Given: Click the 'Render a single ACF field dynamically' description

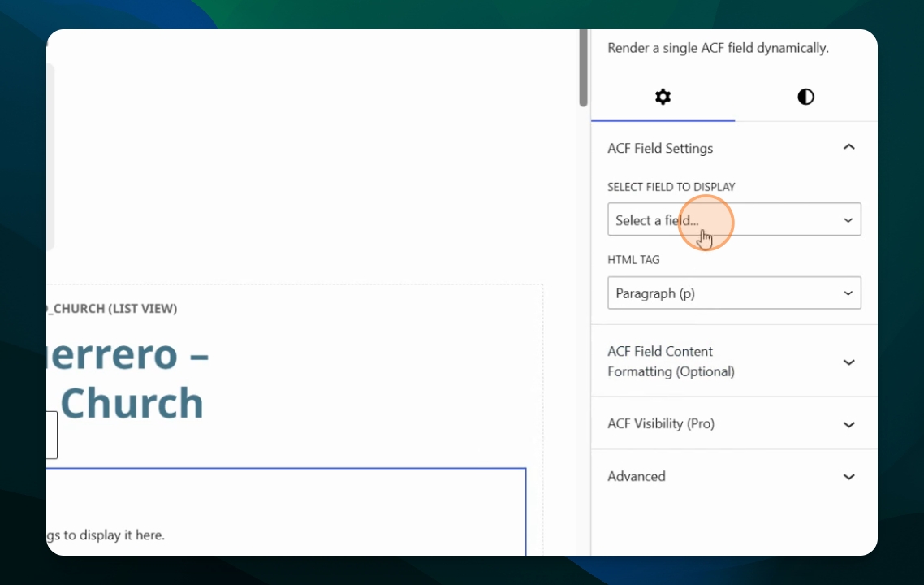Looking at the screenshot, I should pyautogui.click(x=718, y=48).
